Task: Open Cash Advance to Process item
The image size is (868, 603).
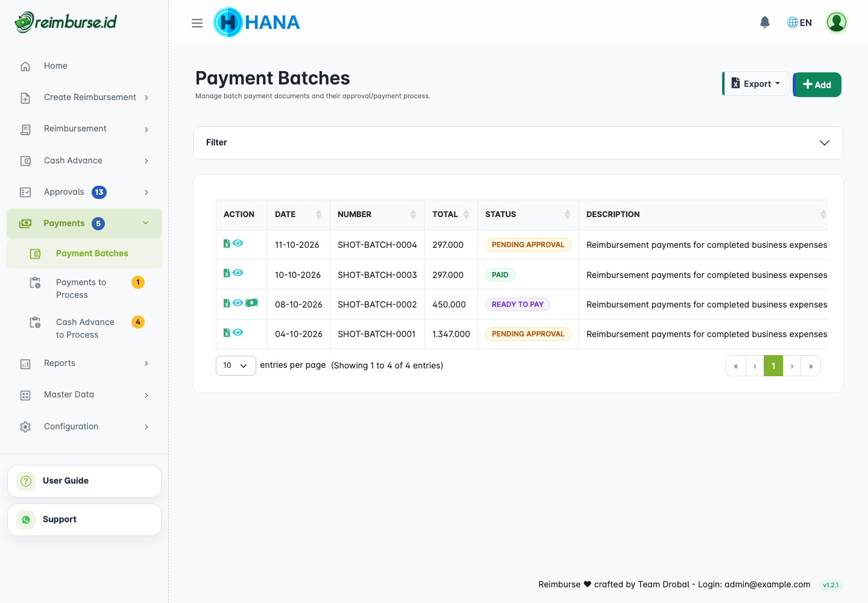Action: tap(84, 328)
